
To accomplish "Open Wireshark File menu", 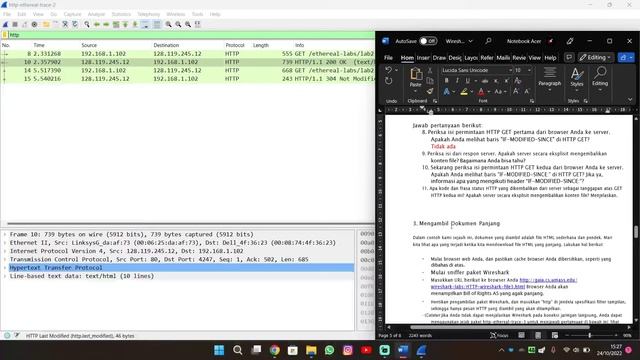I will 7,14.
